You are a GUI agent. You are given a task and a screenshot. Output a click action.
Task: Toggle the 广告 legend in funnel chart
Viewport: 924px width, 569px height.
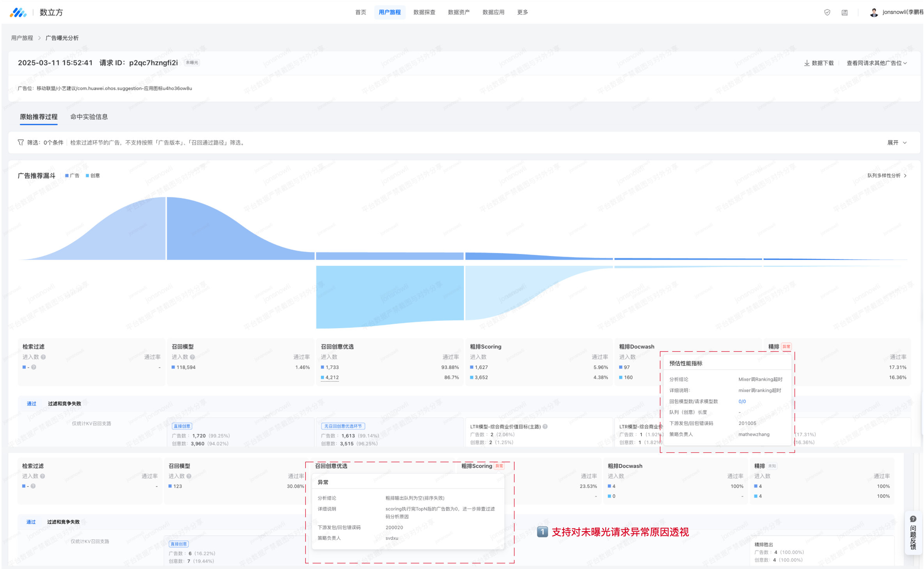[72, 176]
